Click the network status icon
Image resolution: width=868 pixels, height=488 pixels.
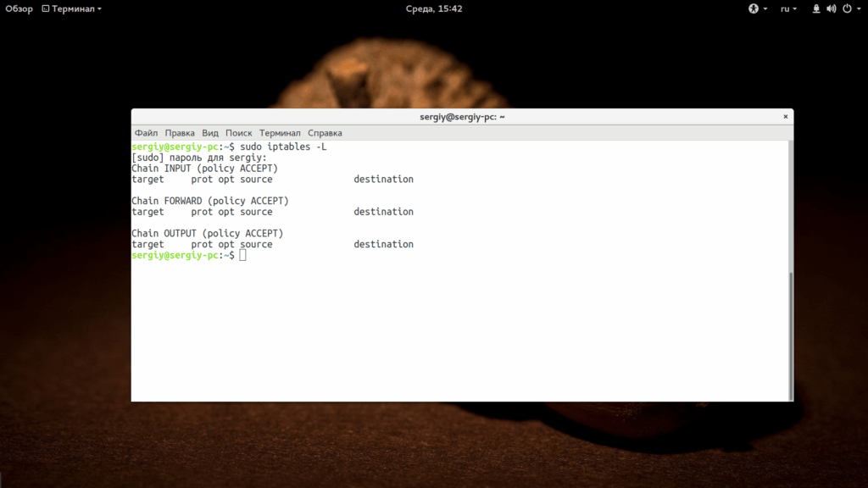[816, 8]
